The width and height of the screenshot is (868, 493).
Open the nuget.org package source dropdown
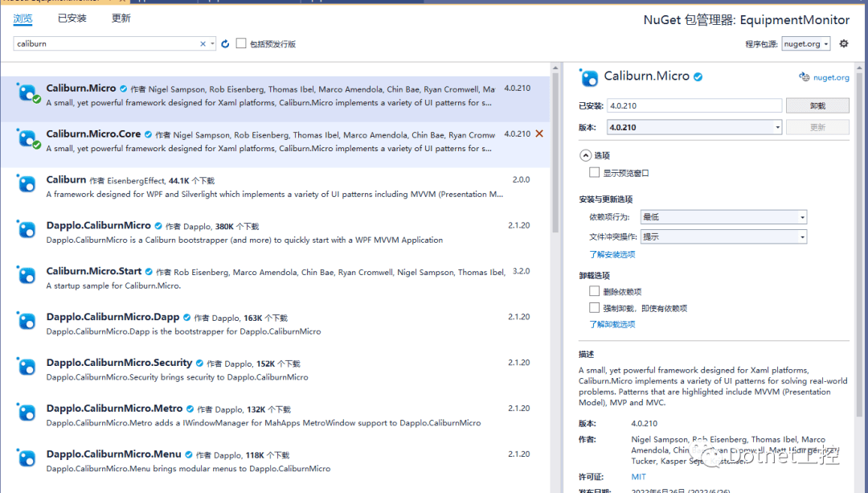(805, 43)
